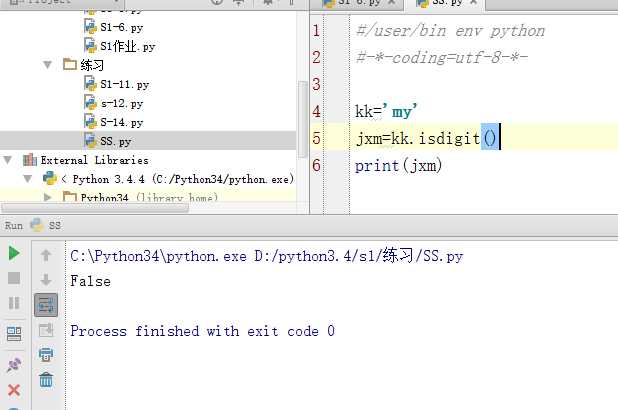This screenshot has width=618, height=410.
Task: Click the Up the stack trace arrow
Action: click(x=46, y=255)
